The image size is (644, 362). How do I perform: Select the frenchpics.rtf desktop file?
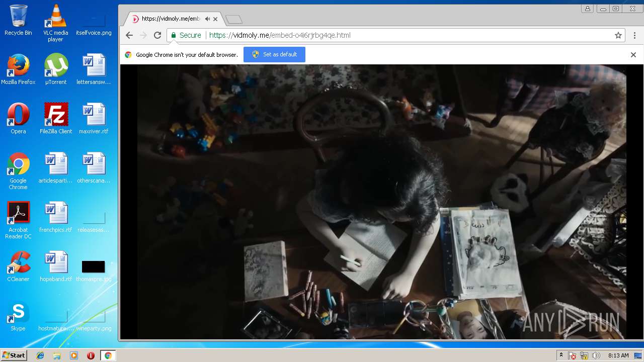point(55,217)
